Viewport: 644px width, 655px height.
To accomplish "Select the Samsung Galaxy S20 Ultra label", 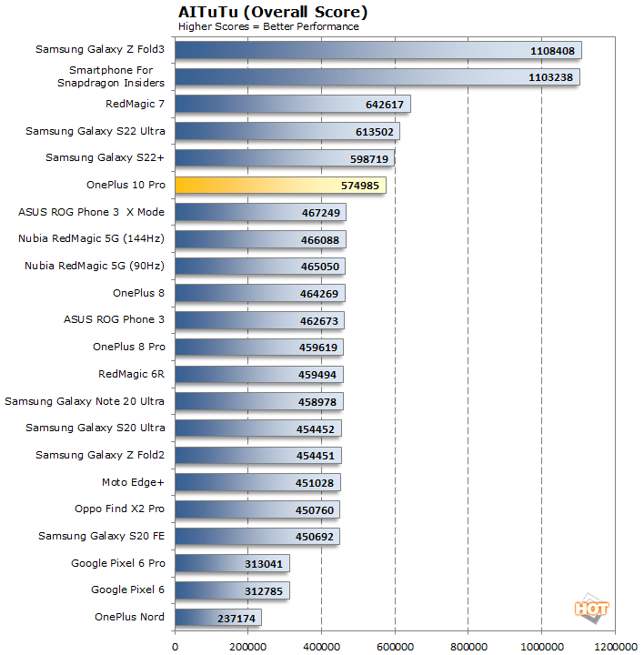I will [x=96, y=428].
